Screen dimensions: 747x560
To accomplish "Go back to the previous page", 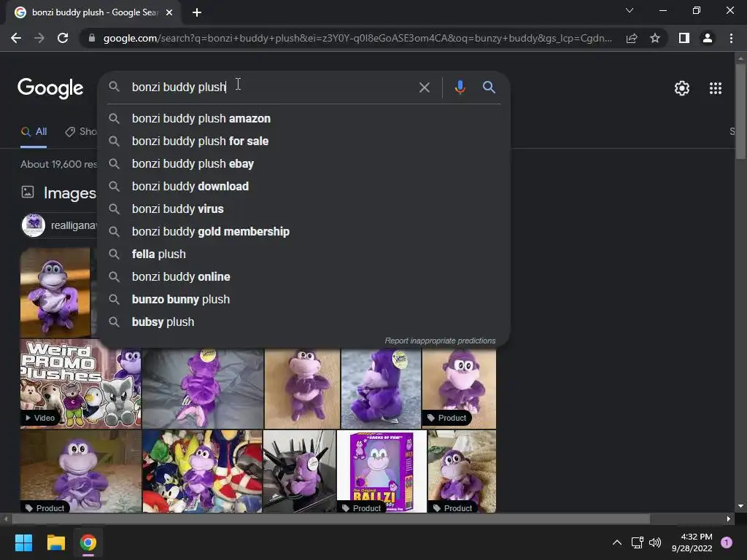I will [x=16, y=38].
